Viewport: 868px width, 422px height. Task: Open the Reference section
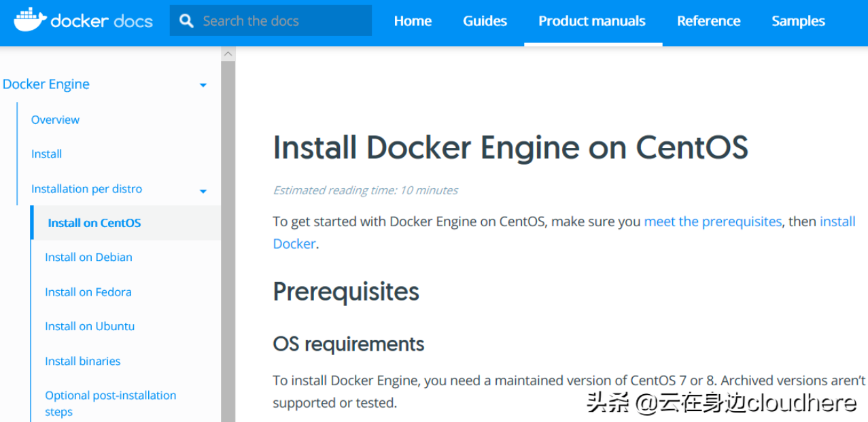tap(708, 21)
